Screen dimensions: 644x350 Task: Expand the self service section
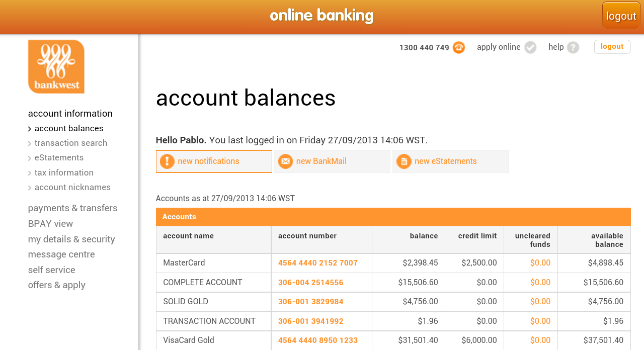51,270
